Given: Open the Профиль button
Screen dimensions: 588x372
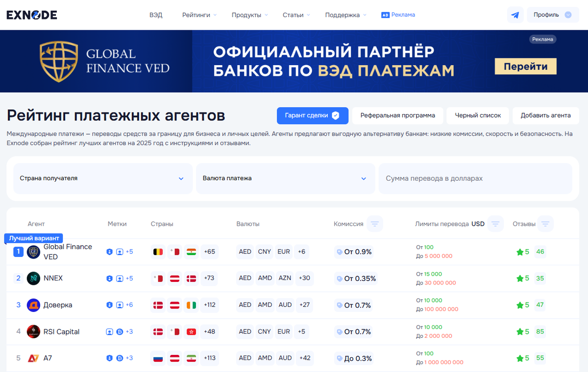Looking at the screenshot, I should (x=553, y=15).
